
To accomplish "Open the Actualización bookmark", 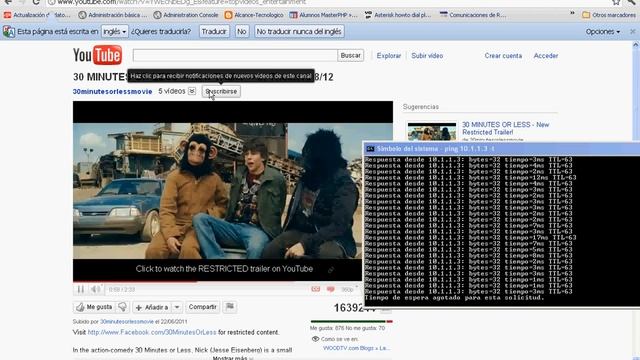I will tap(38, 15).
